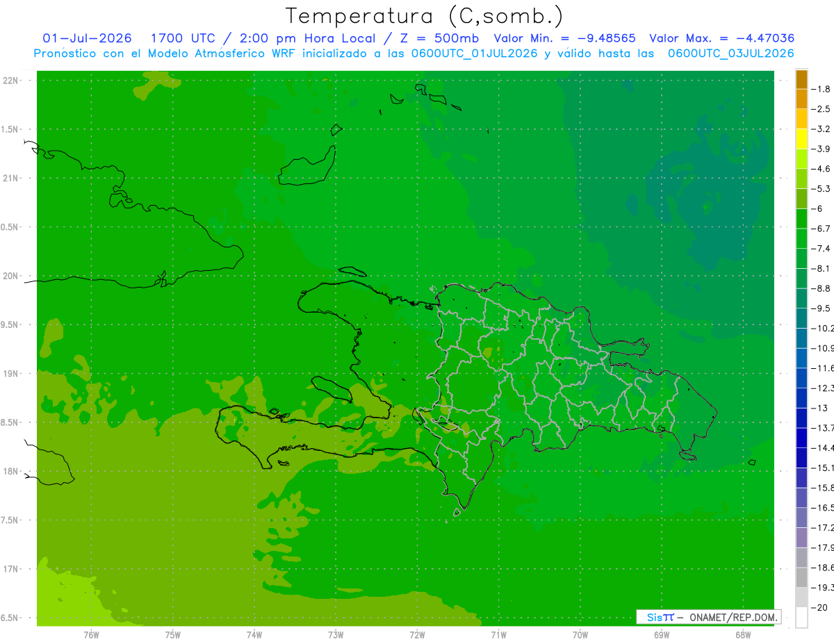Viewport: 834px width, 644px height.
Task: Click the '-9.5' colorbar value
Action: coord(821,308)
